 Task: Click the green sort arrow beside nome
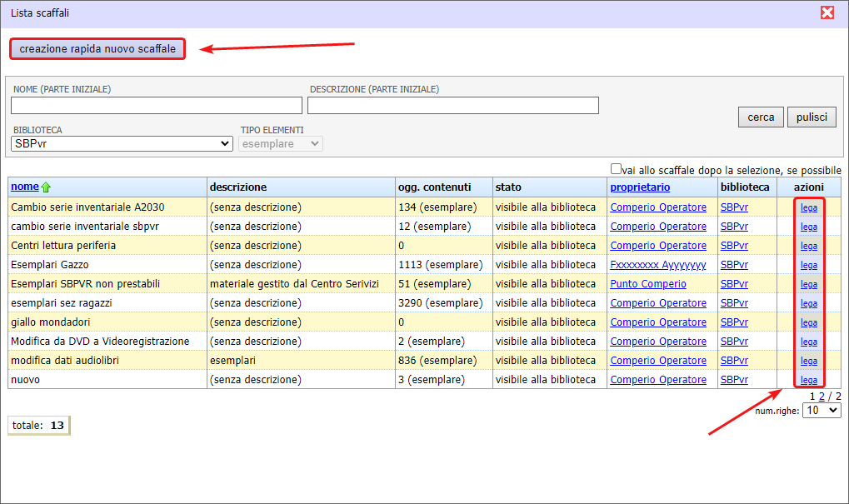pos(46,187)
